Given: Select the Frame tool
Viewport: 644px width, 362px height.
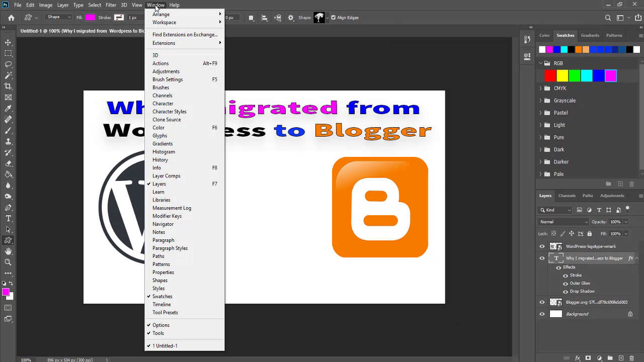Looking at the screenshot, I should 8,98.
